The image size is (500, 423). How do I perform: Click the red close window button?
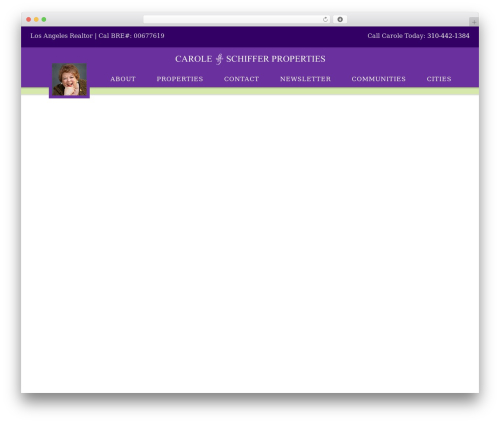click(29, 19)
